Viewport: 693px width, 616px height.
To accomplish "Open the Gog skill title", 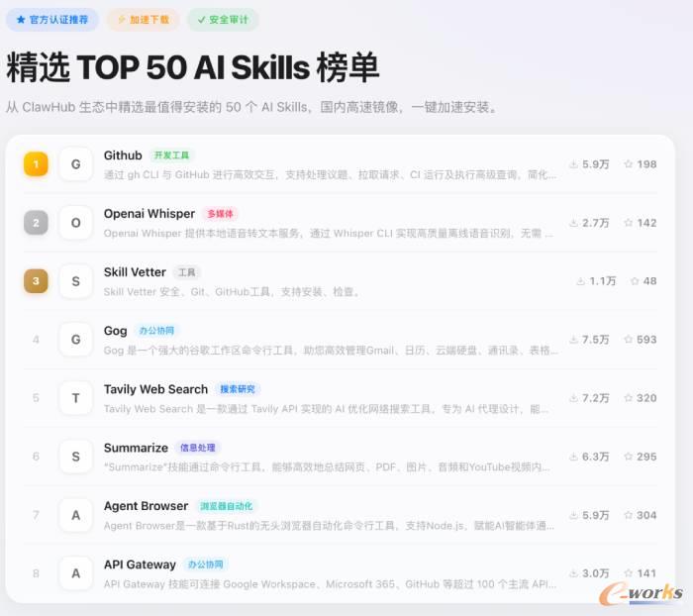I will 116,331.
